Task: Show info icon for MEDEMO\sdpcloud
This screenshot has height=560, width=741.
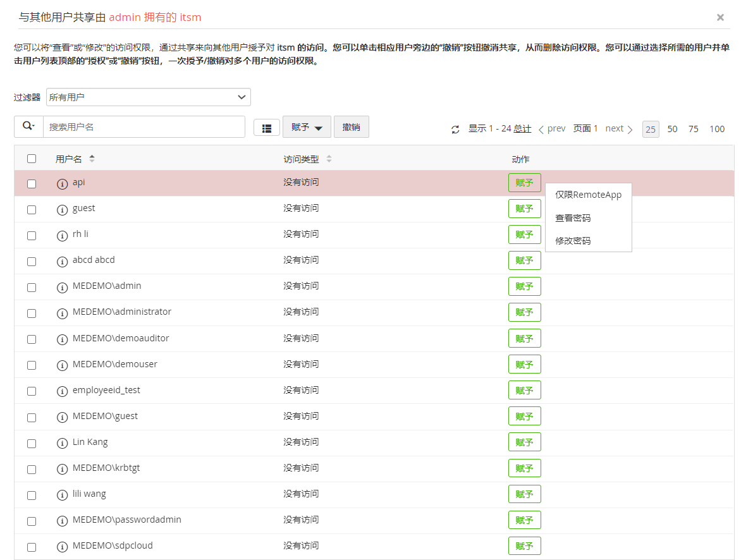Action: click(62, 547)
